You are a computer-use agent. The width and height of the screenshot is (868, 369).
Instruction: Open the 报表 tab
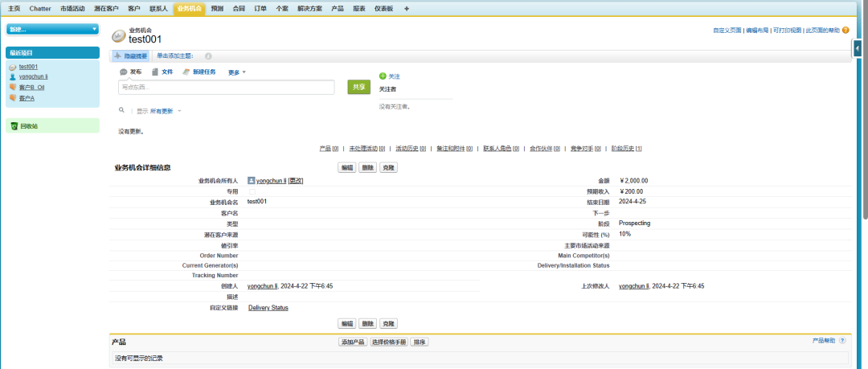[x=359, y=9]
